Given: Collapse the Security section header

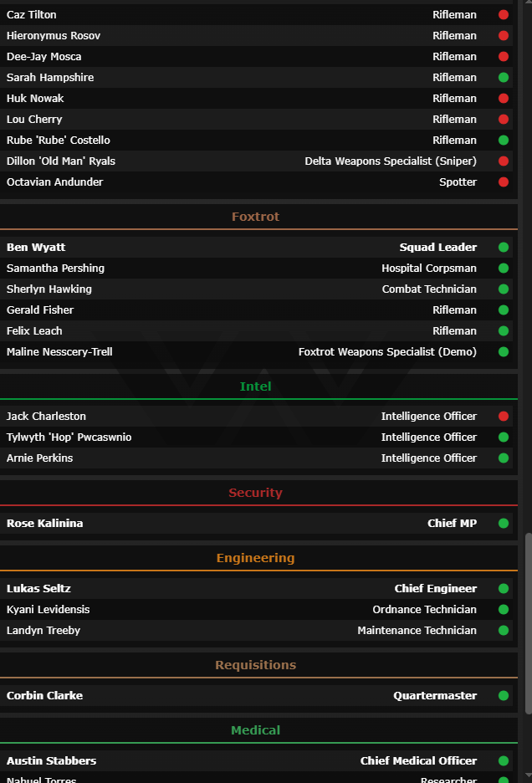Looking at the screenshot, I should point(255,493).
